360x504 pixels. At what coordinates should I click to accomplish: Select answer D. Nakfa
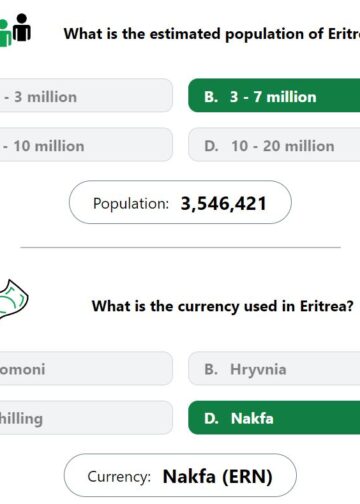(274, 418)
